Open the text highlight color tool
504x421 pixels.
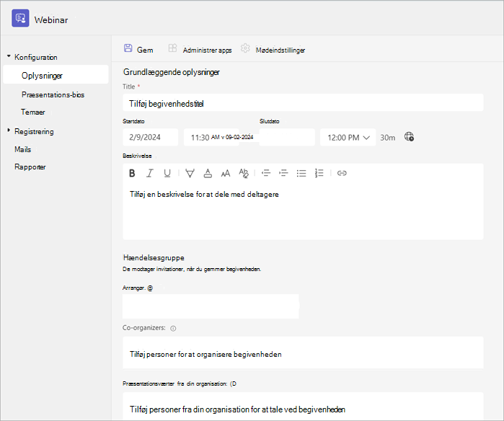(x=190, y=173)
